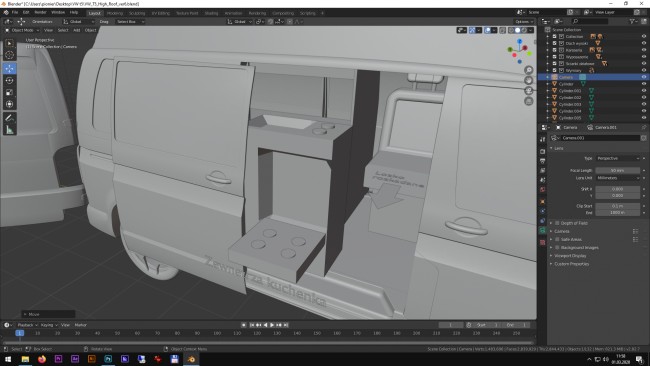650x366 pixels.
Task: Open the Object Data camera properties tab
Action: click(543, 230)
